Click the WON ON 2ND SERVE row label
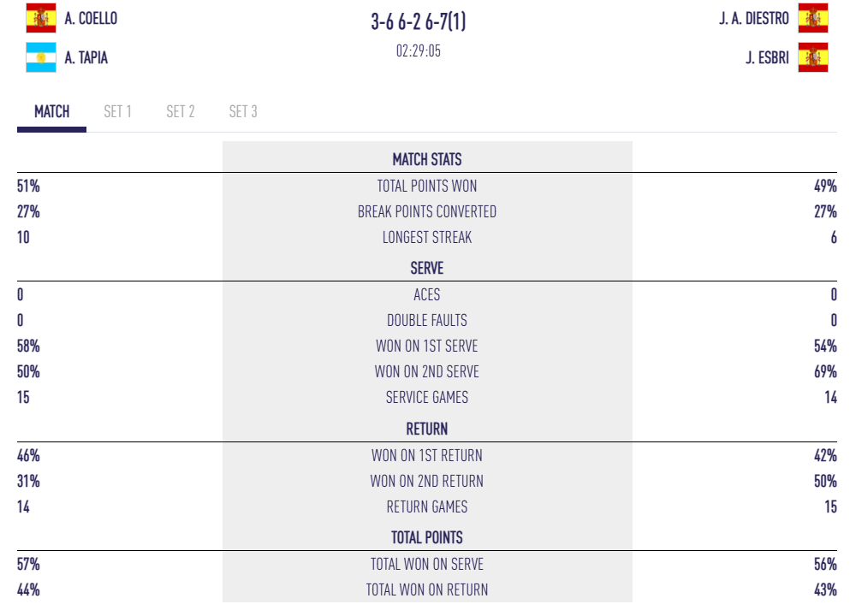The width and height of the screenshot is (850, 616). click(427, 372)
